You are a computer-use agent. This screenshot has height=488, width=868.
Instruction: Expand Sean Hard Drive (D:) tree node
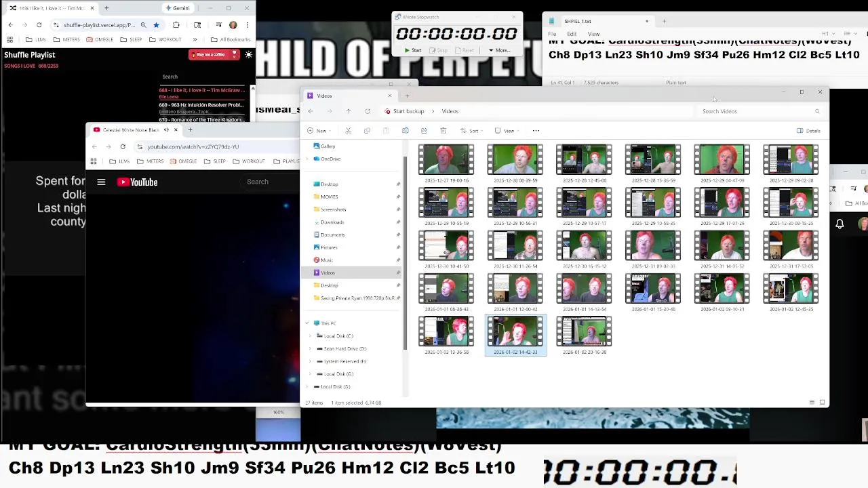point(311,348)
